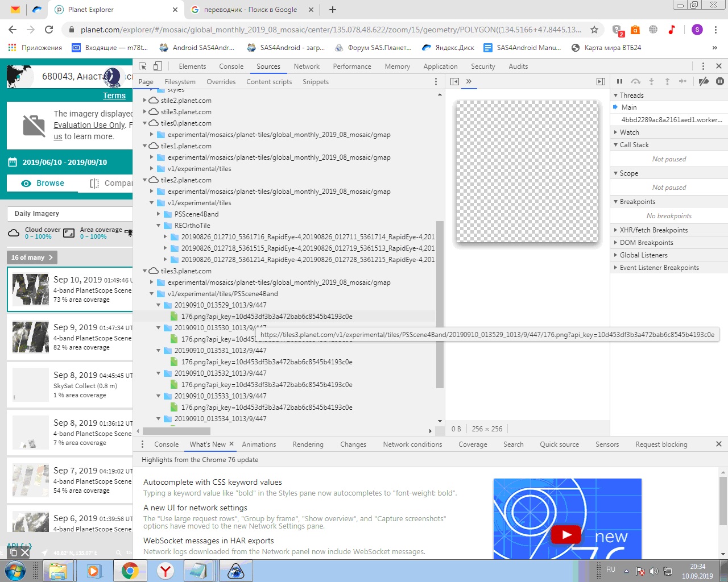The image size is (728, 582).
Task: Deactivate breakpoints in debugger toolbar
Action: [704, 81]
